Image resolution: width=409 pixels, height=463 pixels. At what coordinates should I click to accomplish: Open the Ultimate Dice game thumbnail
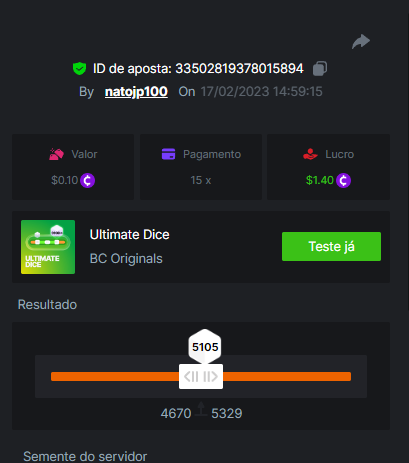[48, 247]
